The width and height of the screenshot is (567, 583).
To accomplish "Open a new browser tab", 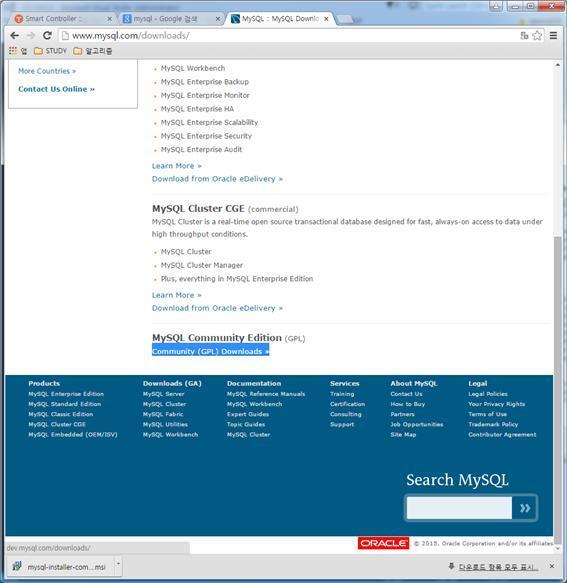I will pyautogui.click(x=346, y=19).
